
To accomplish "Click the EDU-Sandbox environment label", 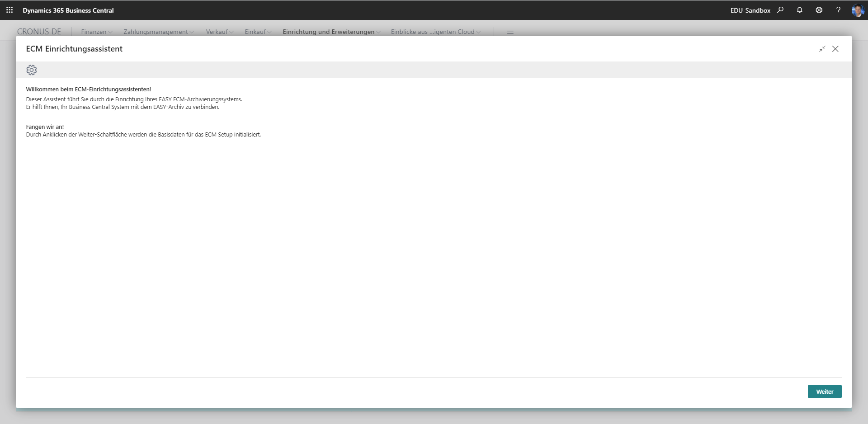I will (x=750, y=10).
